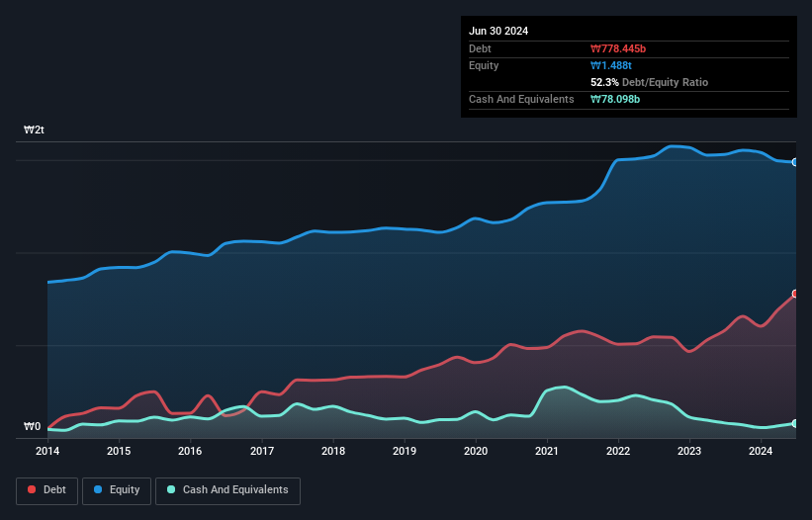The width and height of the screenshot is (812, 520).
Task: Toggle the Debt series legend button
Action: point(47,490)
